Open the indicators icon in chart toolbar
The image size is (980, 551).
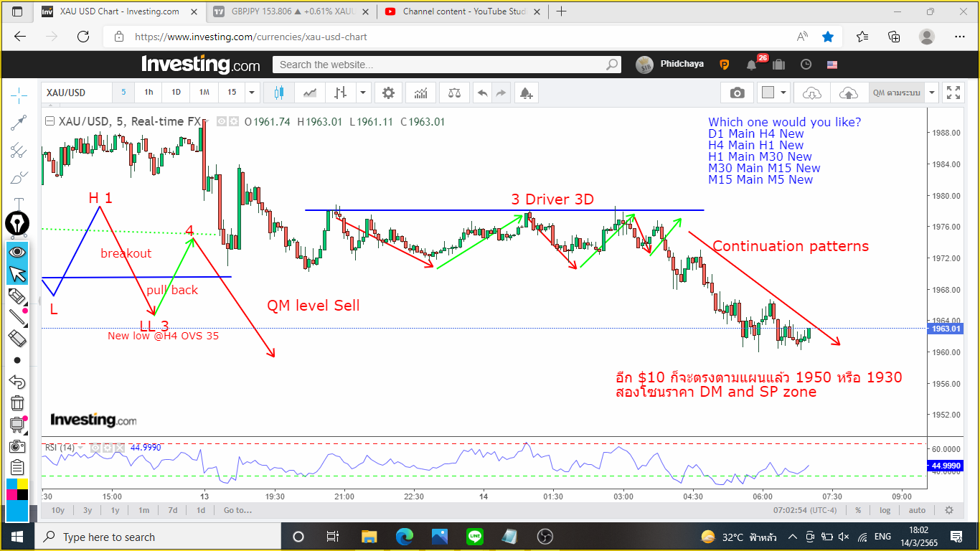421,93
